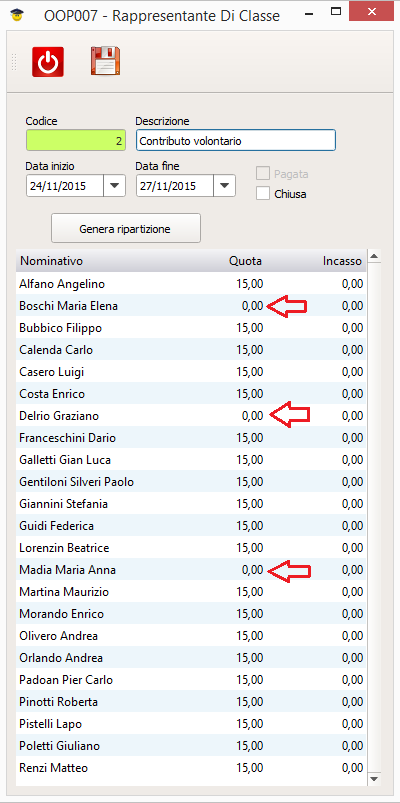Click the scrollbar down arrow
The image size is (400, 803).
[374, 778]
